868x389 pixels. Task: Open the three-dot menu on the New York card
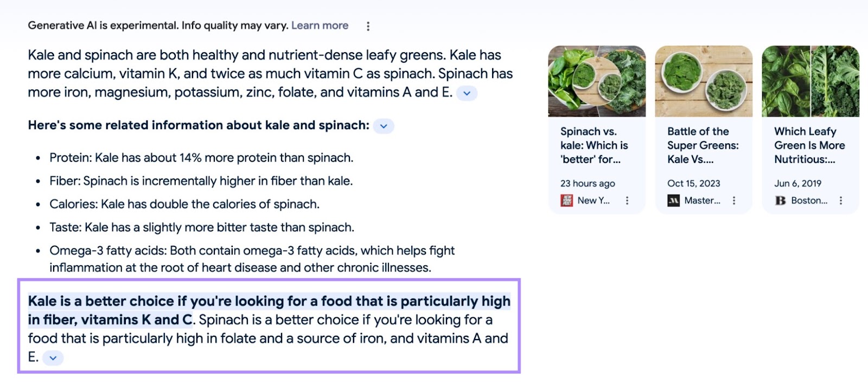[628, 200]
